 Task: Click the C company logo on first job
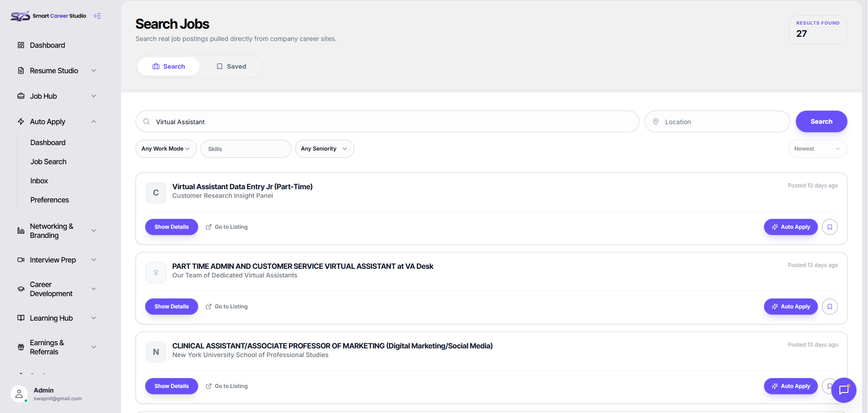[156, 193]
